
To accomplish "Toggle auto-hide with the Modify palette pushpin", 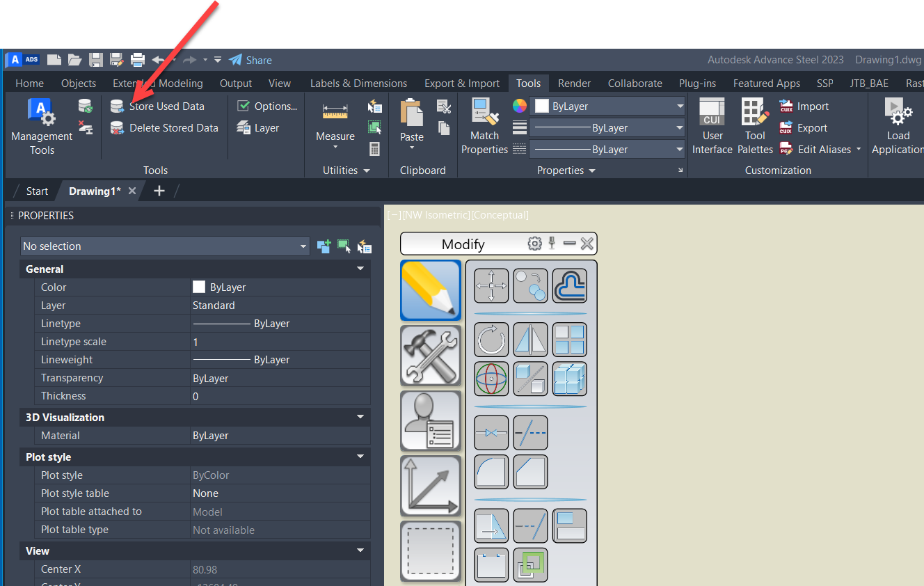I will click(552, 244).
